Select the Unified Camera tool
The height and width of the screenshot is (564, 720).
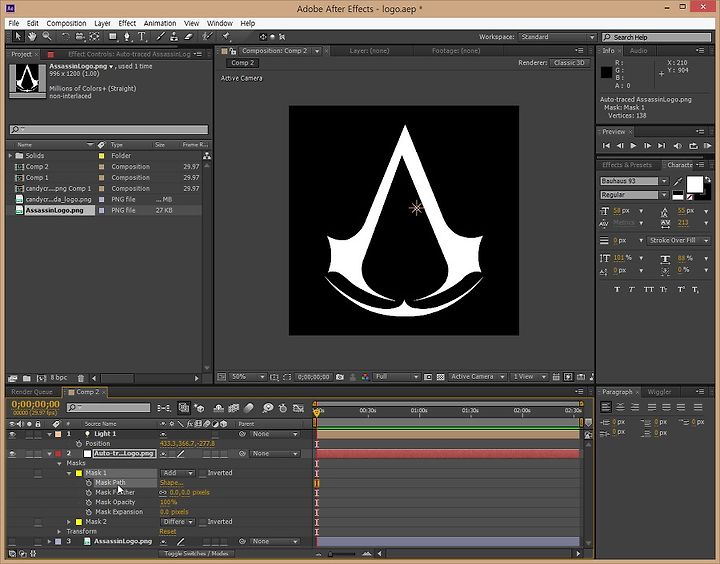point(79,36)
